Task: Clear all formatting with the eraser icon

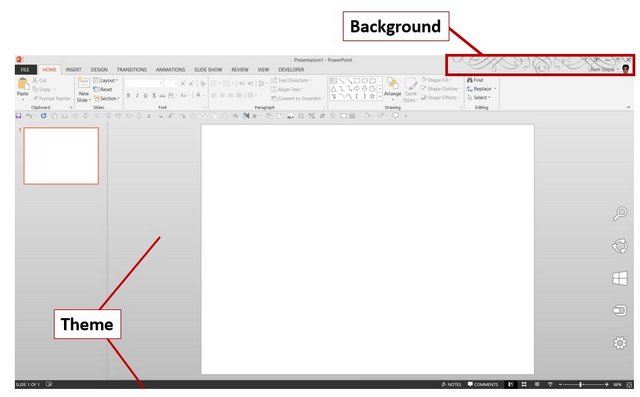Action: click(x=202, y=83)
